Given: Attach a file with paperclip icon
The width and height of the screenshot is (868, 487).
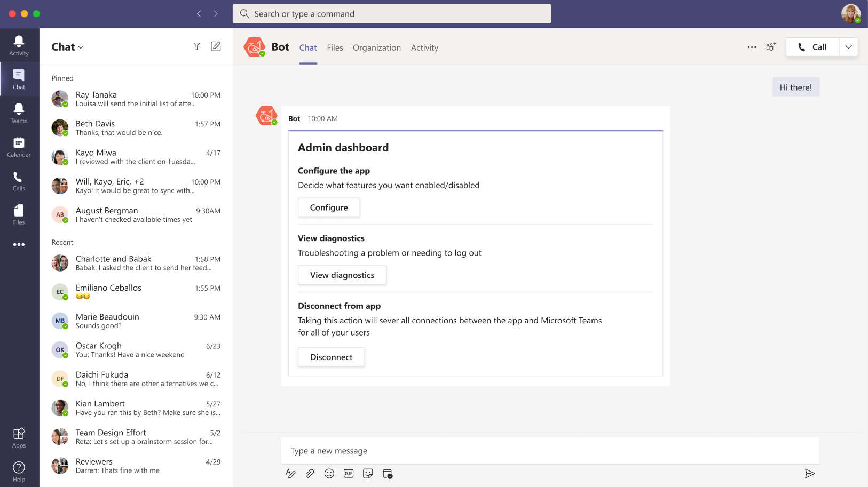Looking at the screenshot, I should (x=310, y=474).
